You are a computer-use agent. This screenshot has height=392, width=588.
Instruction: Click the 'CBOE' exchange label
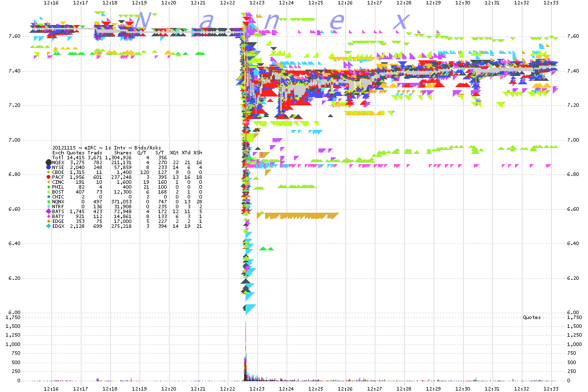tap(58, 172)
